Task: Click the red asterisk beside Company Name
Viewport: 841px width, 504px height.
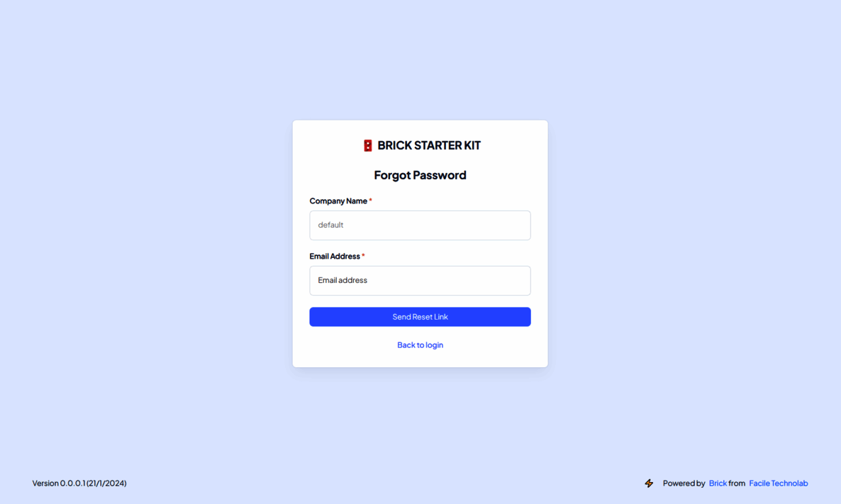Action: [x=370, y=201]
